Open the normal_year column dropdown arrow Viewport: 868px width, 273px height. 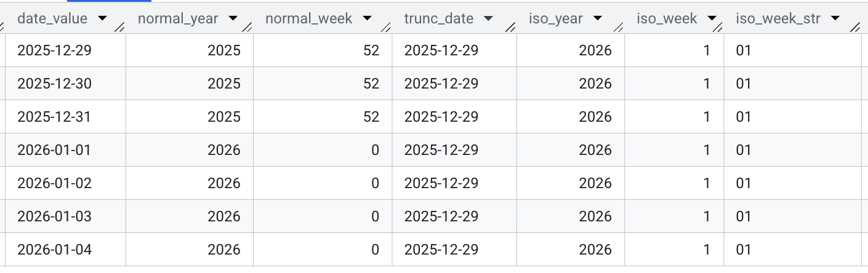pos(233,19)
